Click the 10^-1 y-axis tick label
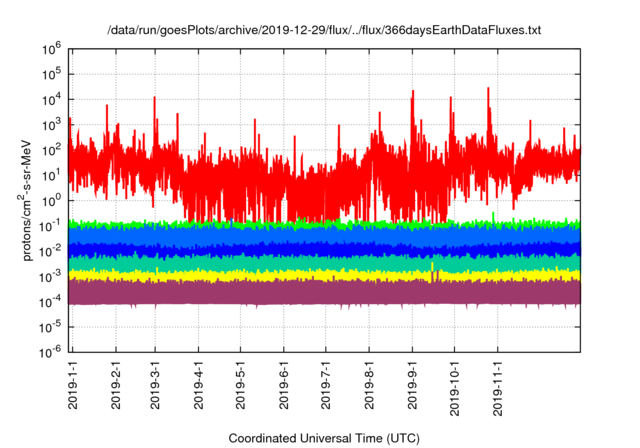Image resolution: width=640 pixels, height=448 pixels. click(x=50, y=226)
